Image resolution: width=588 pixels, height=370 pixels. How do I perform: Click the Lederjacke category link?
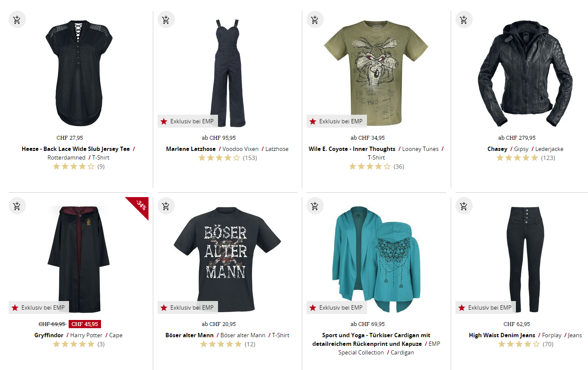pos(549,149)
